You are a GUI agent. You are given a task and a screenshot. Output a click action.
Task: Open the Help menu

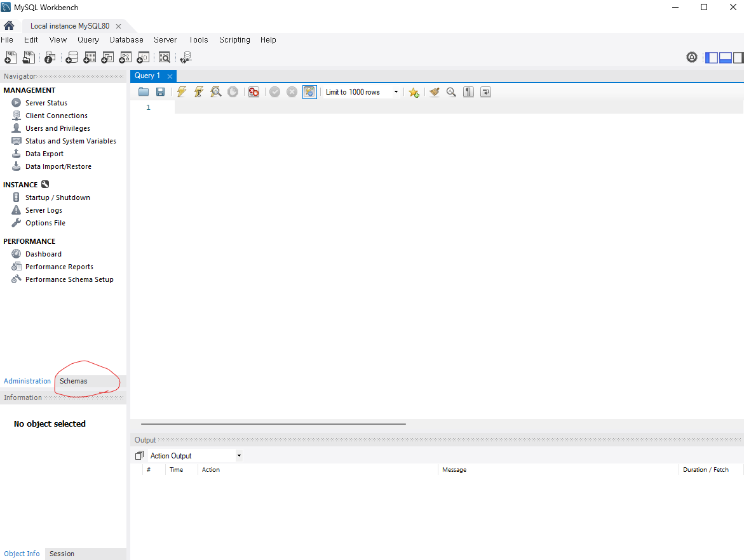coord(268,40)
